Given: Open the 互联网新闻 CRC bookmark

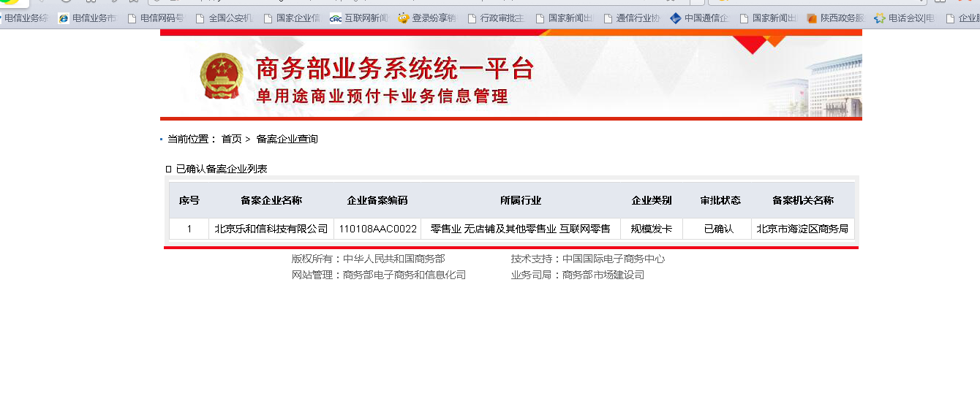Looking at the screenshot, I should [359, 18].
